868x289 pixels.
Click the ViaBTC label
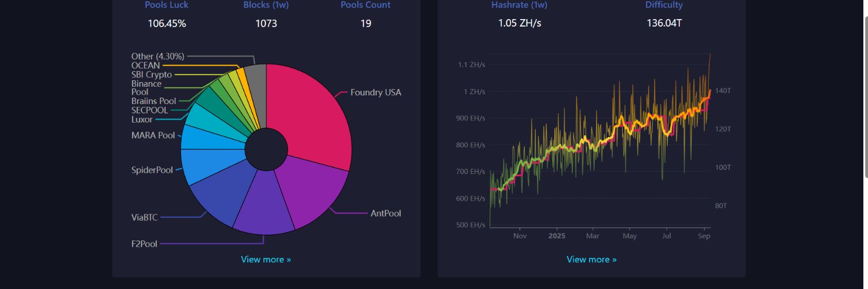145,218
